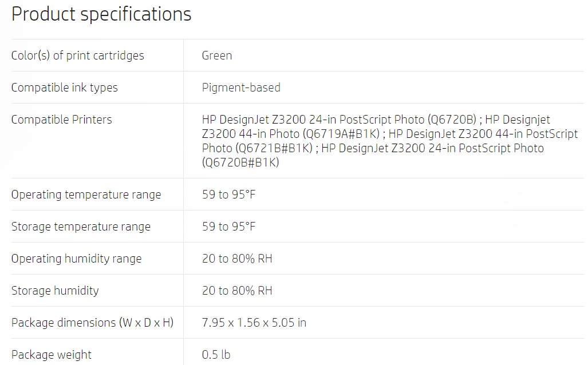Image resolution: width=588 pixels, height=365 pixels.
Task: Click the 7.95 x 1.56 x 5.05 in value
Action: click(254, 323)
